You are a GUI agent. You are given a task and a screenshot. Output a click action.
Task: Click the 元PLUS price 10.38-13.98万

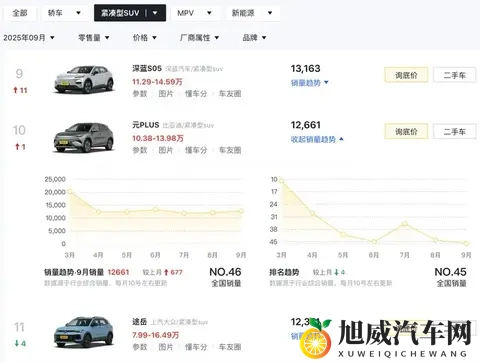(x=158, y=138)
